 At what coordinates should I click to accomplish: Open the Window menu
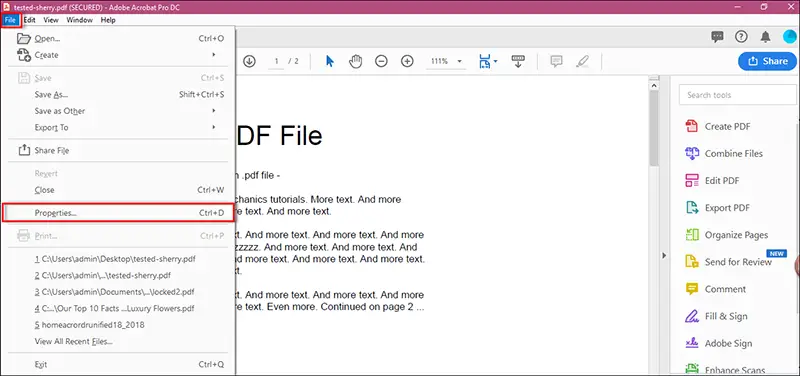(80, 20)
